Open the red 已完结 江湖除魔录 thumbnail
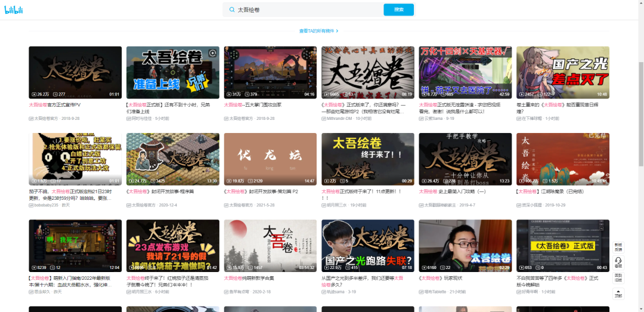This screenshot has width=644, height=312. (563, 159)
